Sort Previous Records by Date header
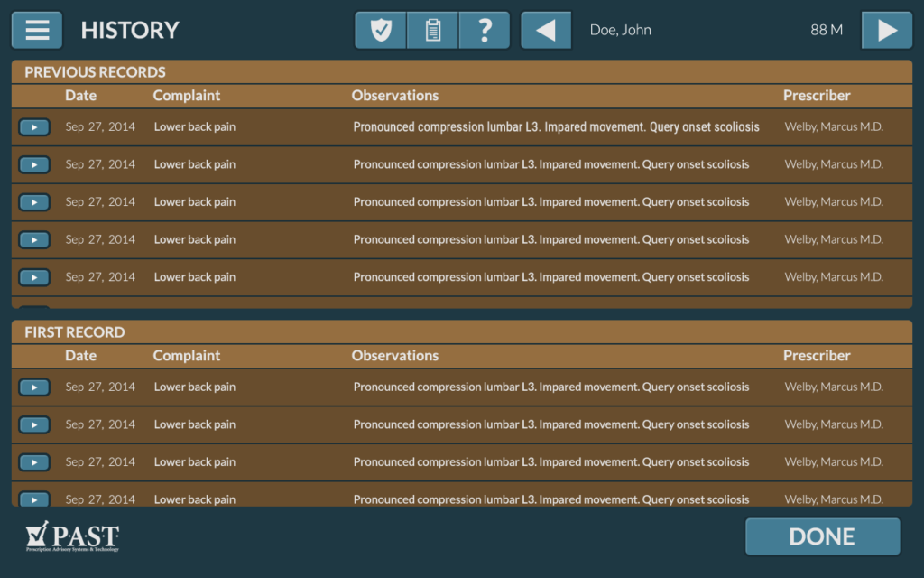The width and height of the screenshot is (924, 578). [x=80, y=96]
